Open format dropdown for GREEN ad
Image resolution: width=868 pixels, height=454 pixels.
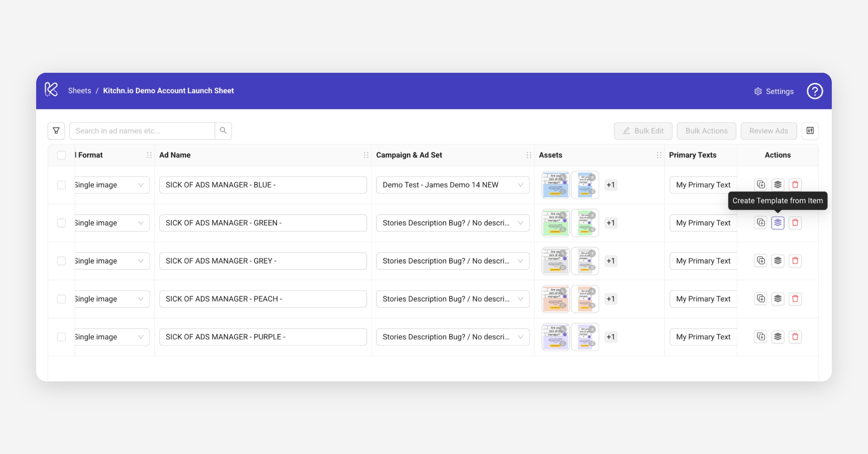click(x=141, y=223)
